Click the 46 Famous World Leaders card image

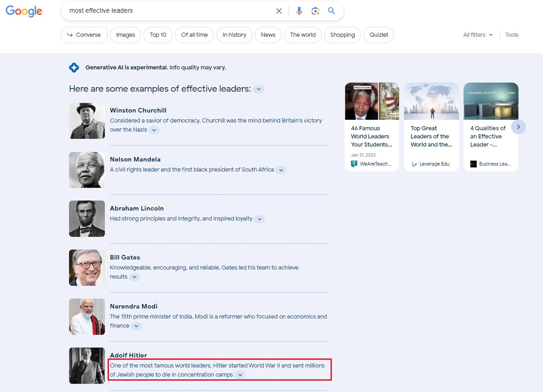click(x=372, y=101)
